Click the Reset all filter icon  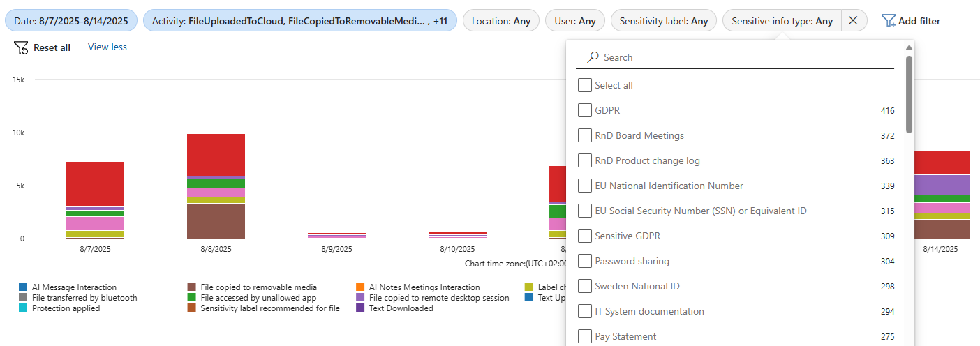[x=21, y=47]
